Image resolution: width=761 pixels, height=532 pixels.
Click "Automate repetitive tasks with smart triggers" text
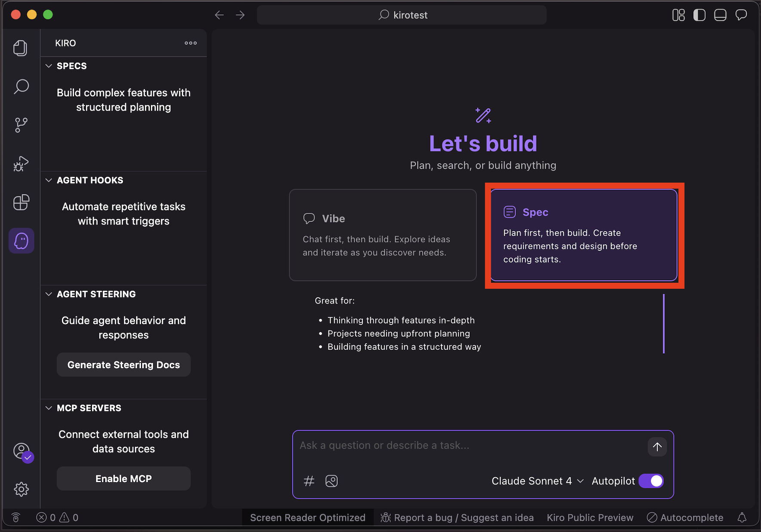click(x=123, y=214)
